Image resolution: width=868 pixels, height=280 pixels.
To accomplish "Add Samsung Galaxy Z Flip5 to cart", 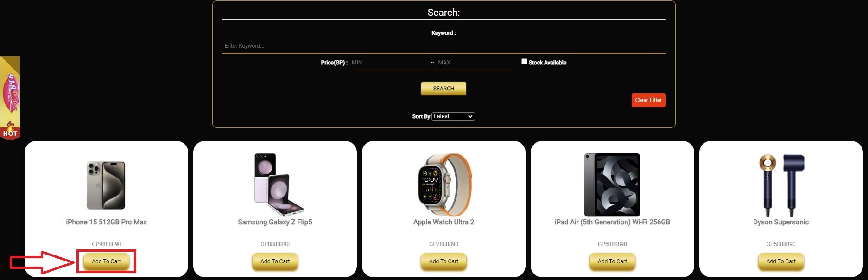I will pos(275,261).
